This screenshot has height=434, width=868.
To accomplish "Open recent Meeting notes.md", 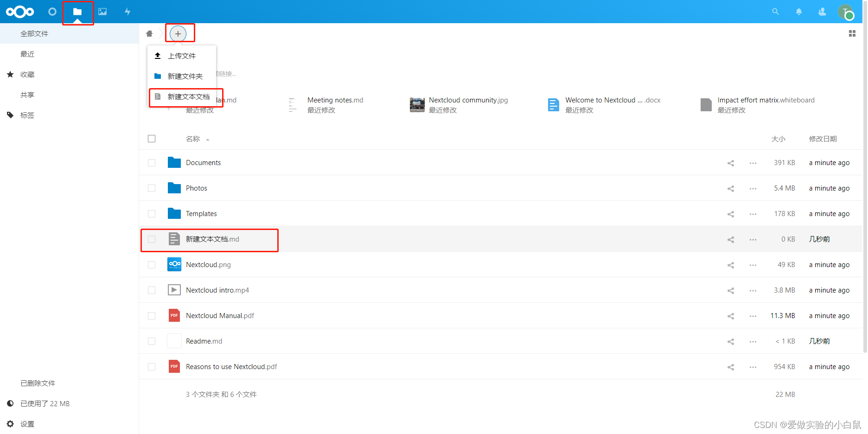I will click(335, 100).
